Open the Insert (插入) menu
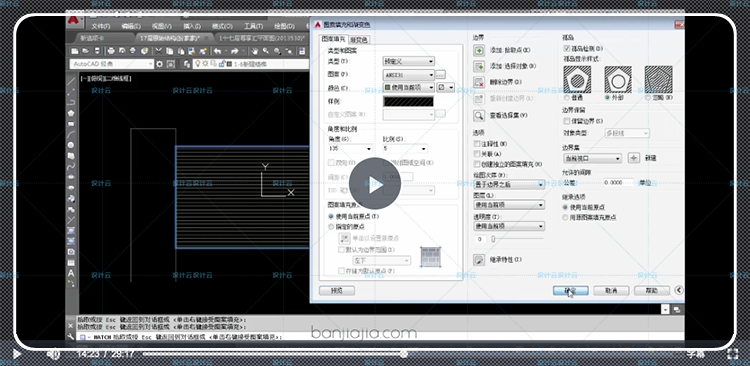The image size is (750, 366). coord(192,26)
